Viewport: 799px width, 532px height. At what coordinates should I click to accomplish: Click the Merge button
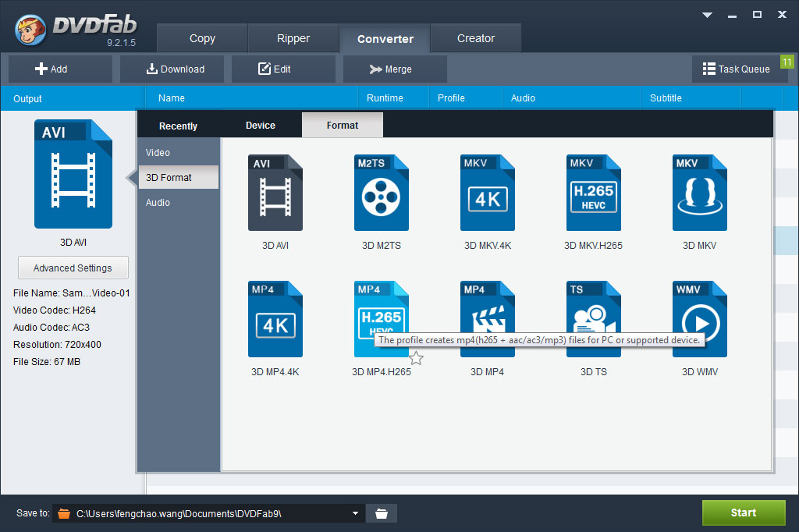pyautogui.click(x=395, y=69)
